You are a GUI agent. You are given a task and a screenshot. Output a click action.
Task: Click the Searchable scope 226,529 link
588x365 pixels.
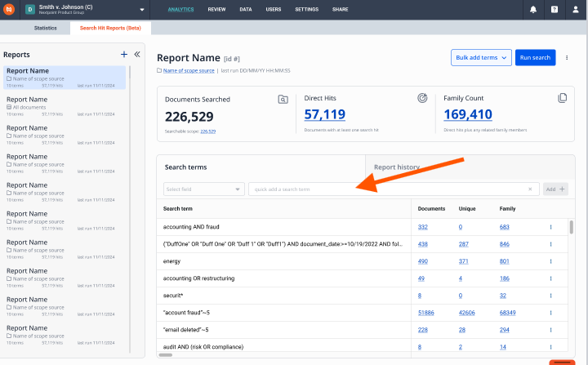[x=207, y=131]
